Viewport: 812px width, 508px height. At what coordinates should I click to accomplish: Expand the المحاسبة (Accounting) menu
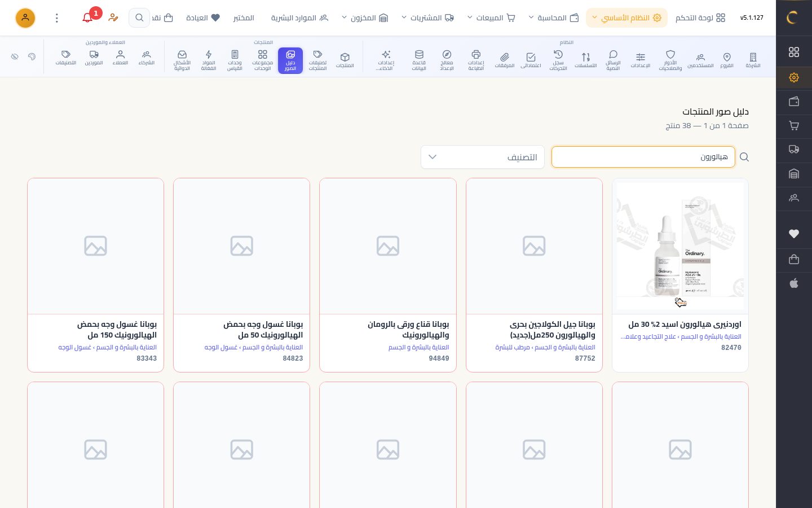point(554,18)
